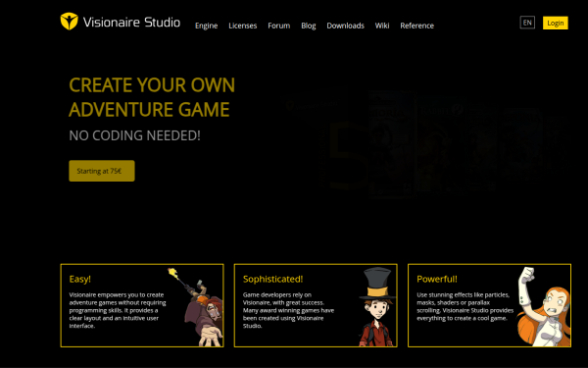Click the CREATE YOUR OWN ADVENTURE GAME headline
The height and width of the screenshot is (368, 588).
point(152,97)
